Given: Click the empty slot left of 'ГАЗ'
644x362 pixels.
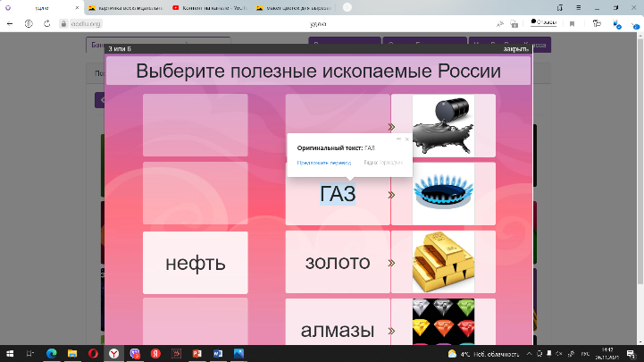Looking at the screenshot, I should [195, 194].
